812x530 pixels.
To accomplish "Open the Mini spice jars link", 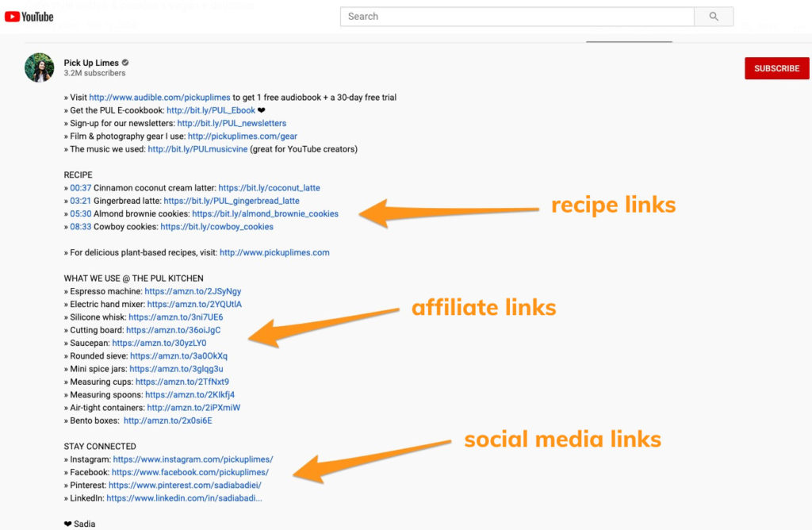I will [x=176, y=370].
